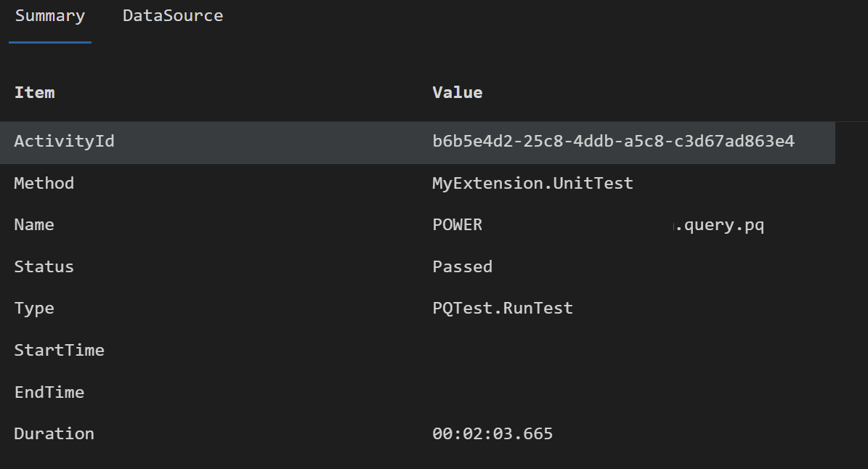Click the POWER text in the Name value
This screenshot has width=868, height=469.
click(x=457, y=225)
